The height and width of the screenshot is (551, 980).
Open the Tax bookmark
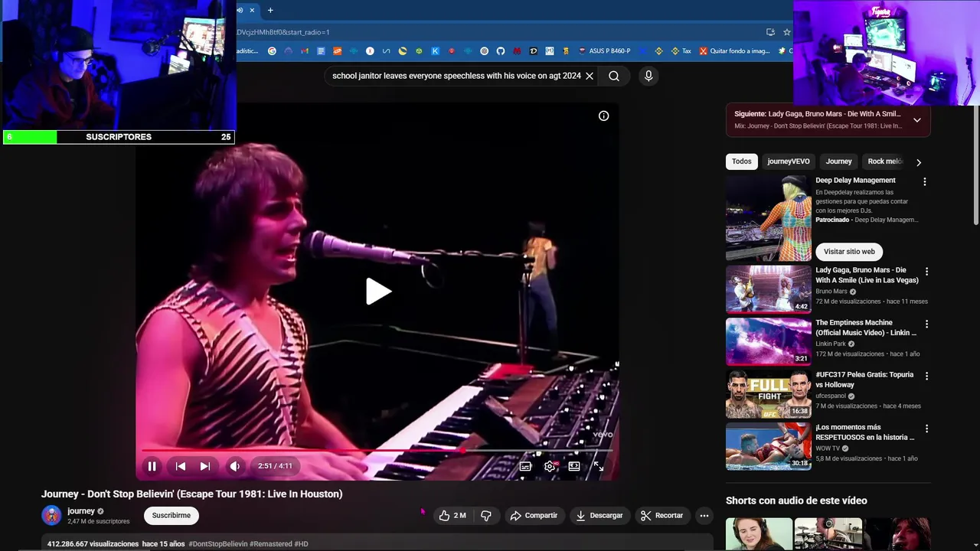(681, 51)
